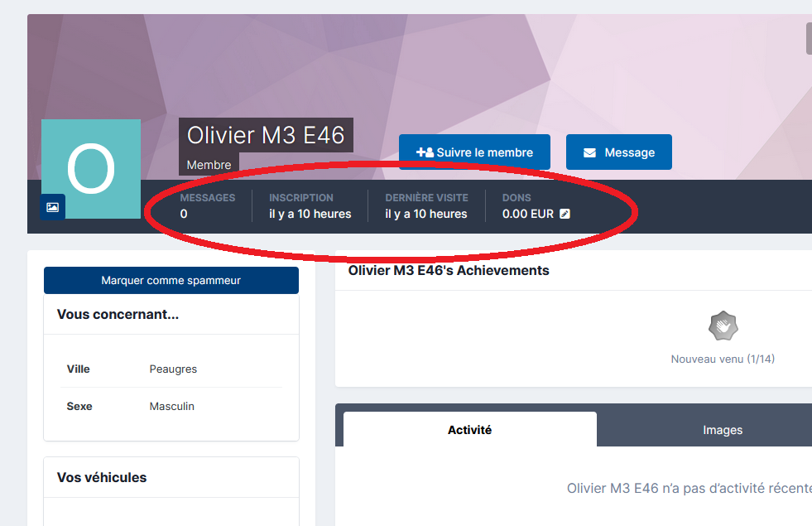The height and width of the screenshot is (526, 812).
Task: Click the profile photo upload icon
Action: [52, 207]
